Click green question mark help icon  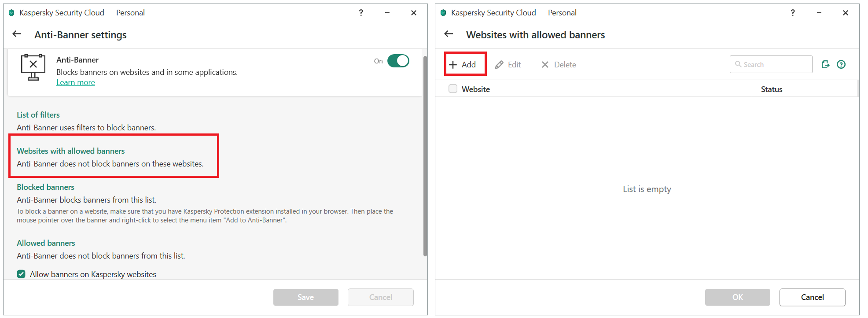click(x=841, y=64)
